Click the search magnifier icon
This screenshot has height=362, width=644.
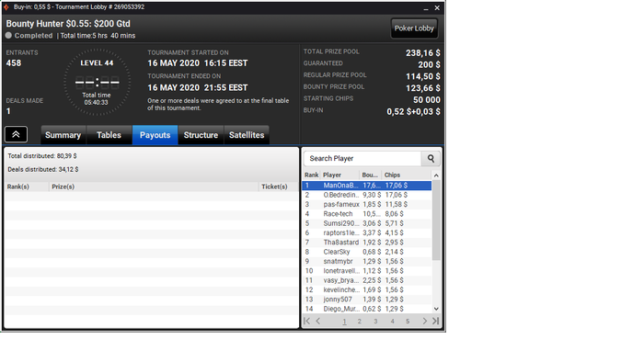[x=431, y=158]
